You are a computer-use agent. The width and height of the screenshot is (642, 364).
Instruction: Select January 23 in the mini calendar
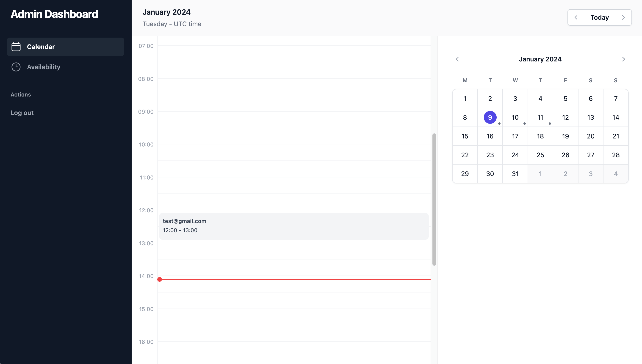pyautogui.click(x=490, y=155)
